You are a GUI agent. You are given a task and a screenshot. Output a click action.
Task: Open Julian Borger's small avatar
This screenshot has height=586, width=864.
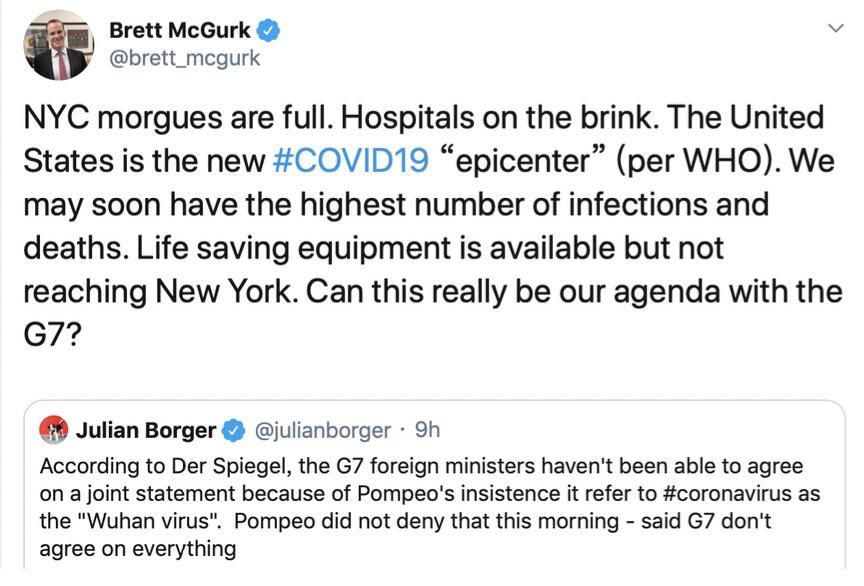pyautogui.click(x=53, y=430)
